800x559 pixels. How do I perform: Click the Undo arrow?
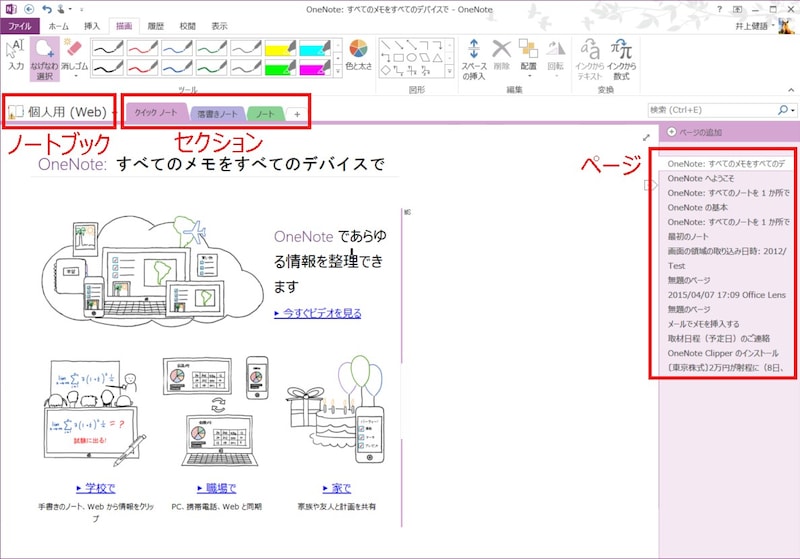pos(47,9)
